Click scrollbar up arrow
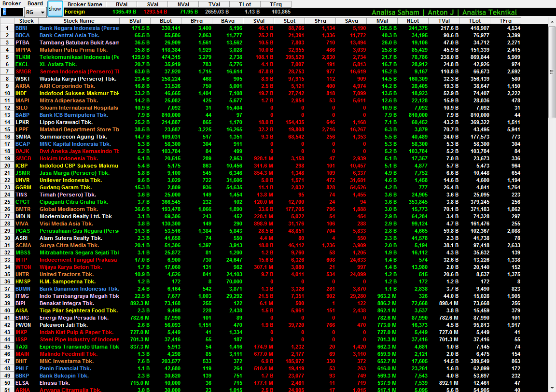 point(552,22)
